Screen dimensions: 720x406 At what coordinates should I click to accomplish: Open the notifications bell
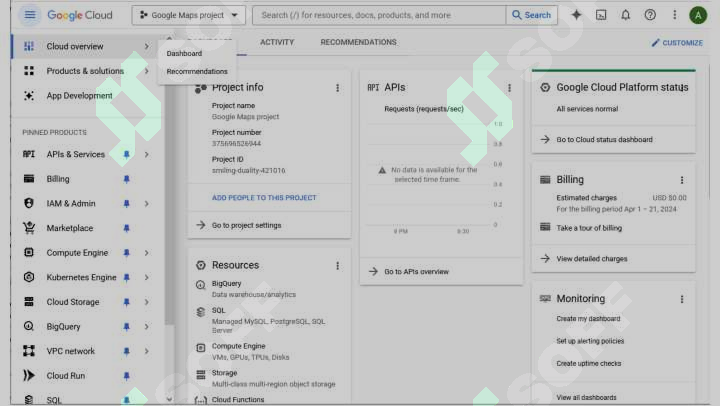pos(625,15)
